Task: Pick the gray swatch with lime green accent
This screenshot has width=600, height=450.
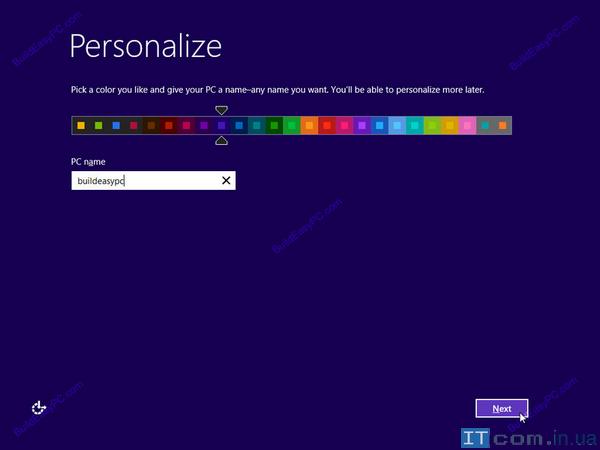Action: click(x=98, y=126)
